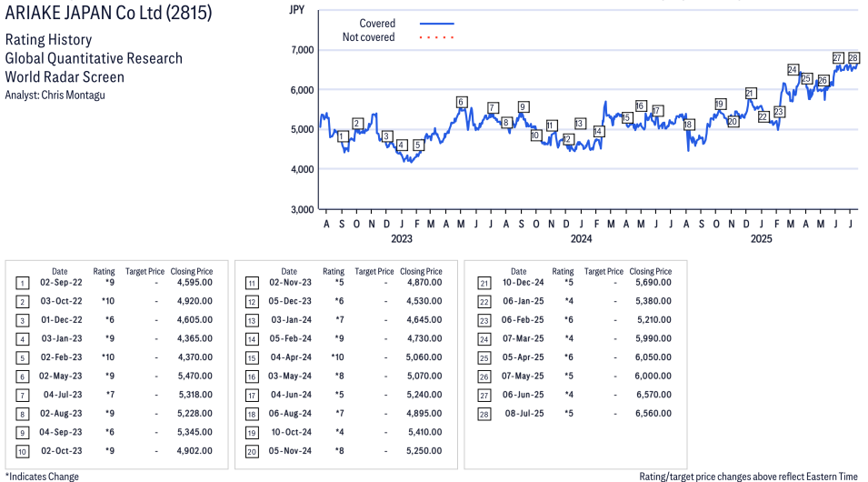Click the boxed number 21 in the table
This screenshot has height=482, width=868.
pos(484,284)
